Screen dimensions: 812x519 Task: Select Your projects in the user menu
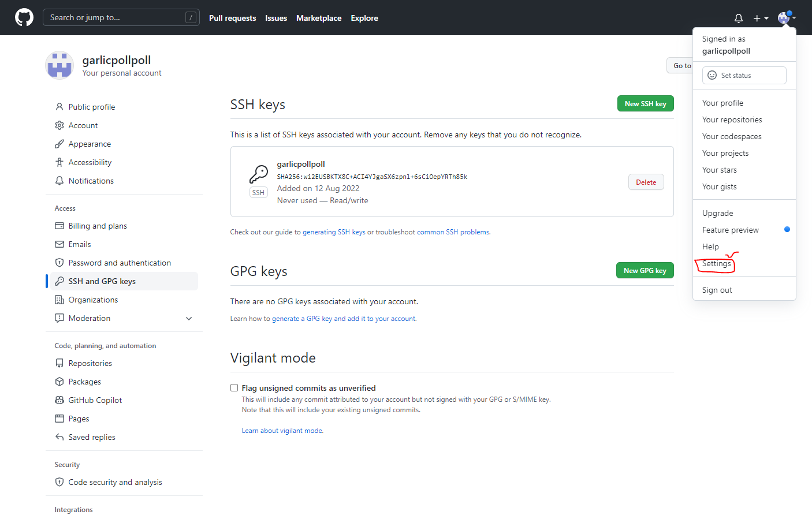tap(744, 153)
